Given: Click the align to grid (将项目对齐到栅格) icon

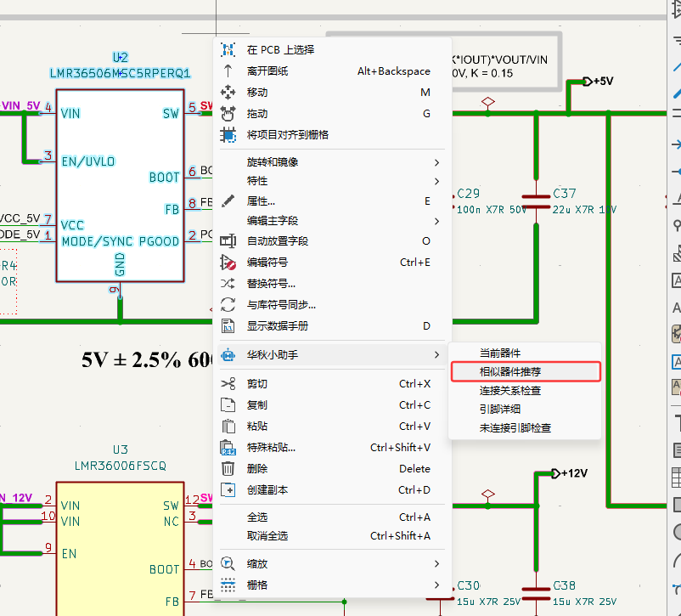Looking at the screenshot, I should (228, 135).
